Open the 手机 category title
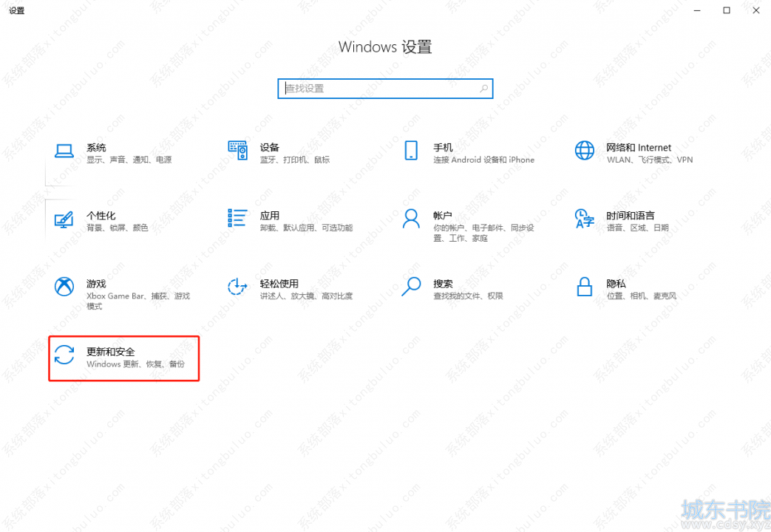Screen dimensions: 771x532 pyautogui.click(x=443, y=148)
